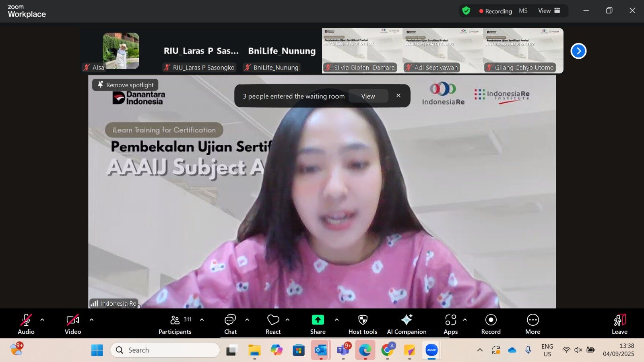Toggle the Record button

[491, 324]
